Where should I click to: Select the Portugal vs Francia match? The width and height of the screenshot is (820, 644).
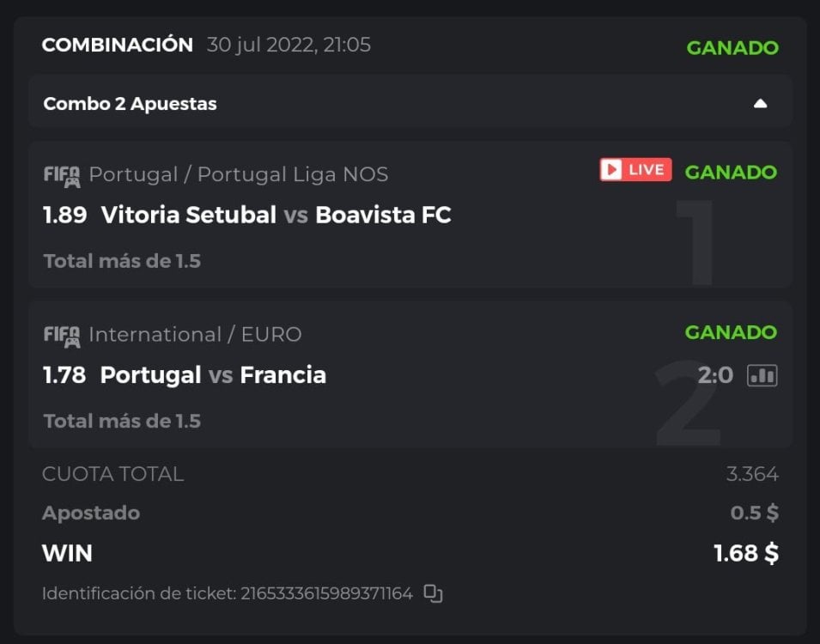213,375
